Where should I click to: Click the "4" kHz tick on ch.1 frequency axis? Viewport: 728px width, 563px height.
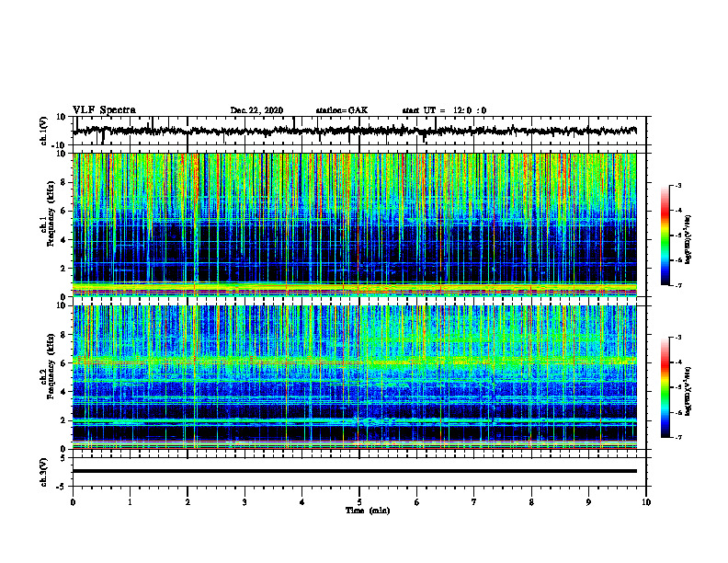[63, 240]
